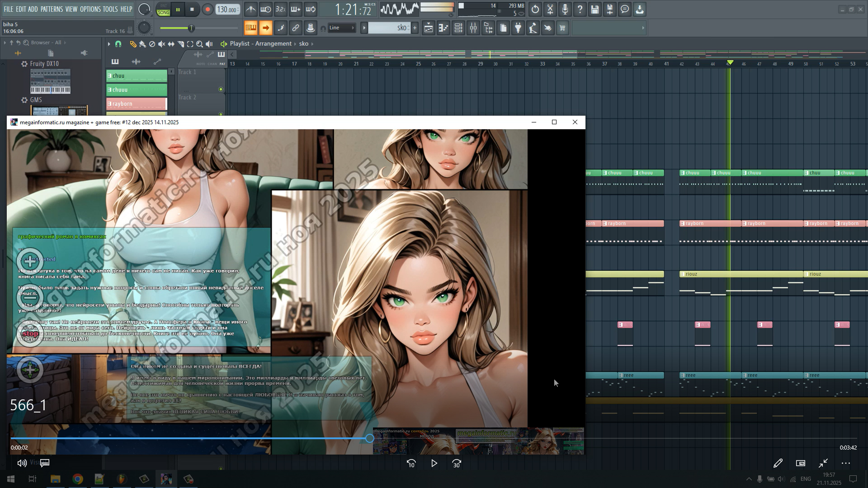Select the playlist Mute tool
The image size is (868, 488).
161,44
